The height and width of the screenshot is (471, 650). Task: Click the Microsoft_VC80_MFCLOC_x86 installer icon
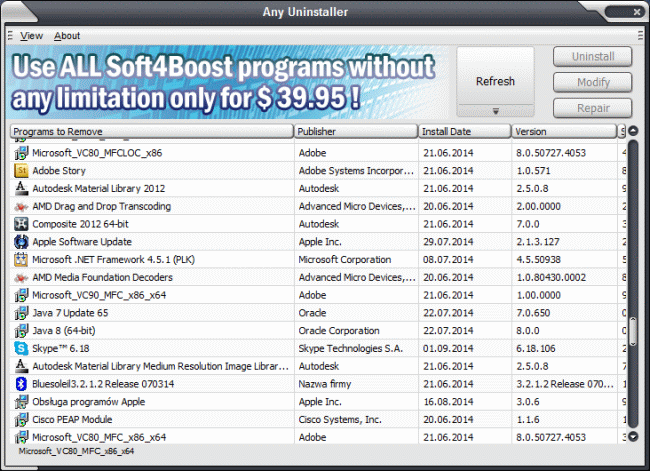pos(21,153)
